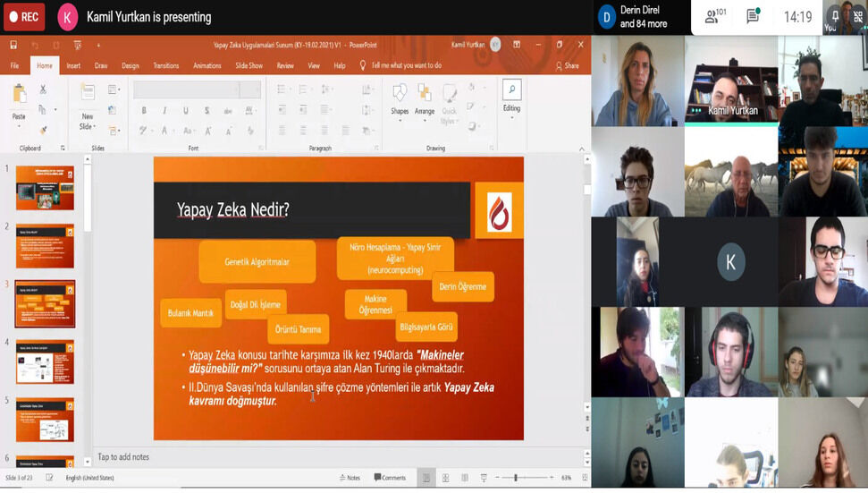Image resolution: width=868 pixels, height=493 pixels.
Task: Click the Arrange objects icon
Action: [425, 98]
